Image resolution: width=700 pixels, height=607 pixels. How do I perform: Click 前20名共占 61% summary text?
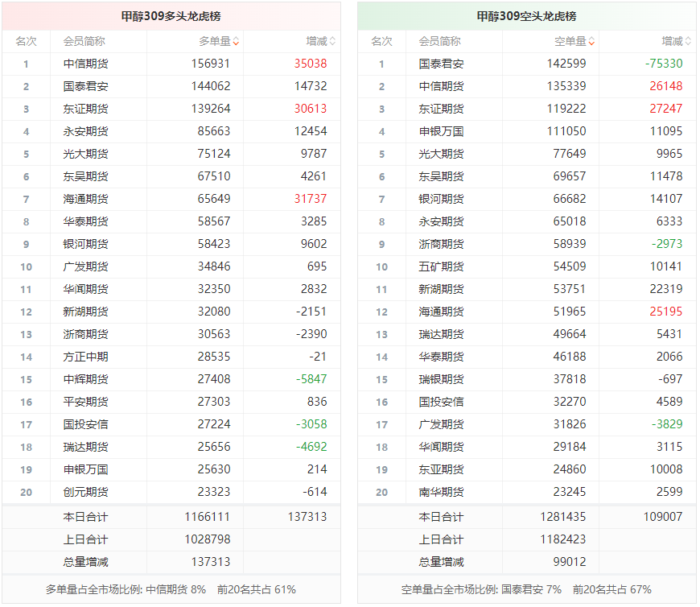point(258,588)
